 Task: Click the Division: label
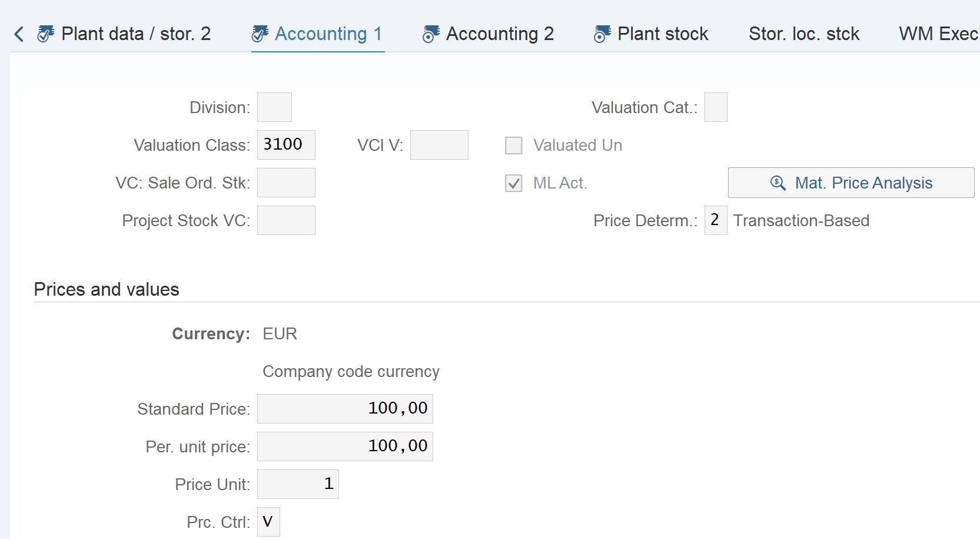coord(220,108)
